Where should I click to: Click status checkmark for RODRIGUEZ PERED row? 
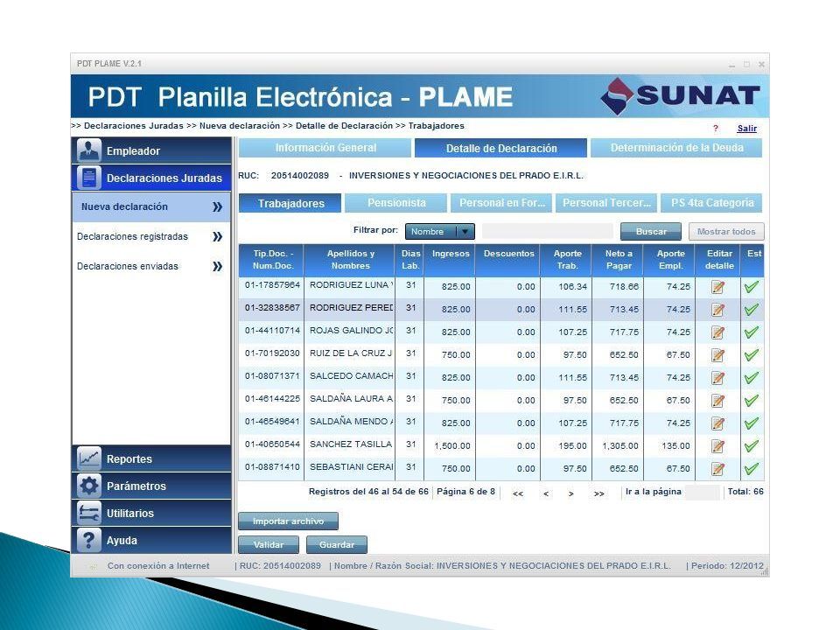752,310
